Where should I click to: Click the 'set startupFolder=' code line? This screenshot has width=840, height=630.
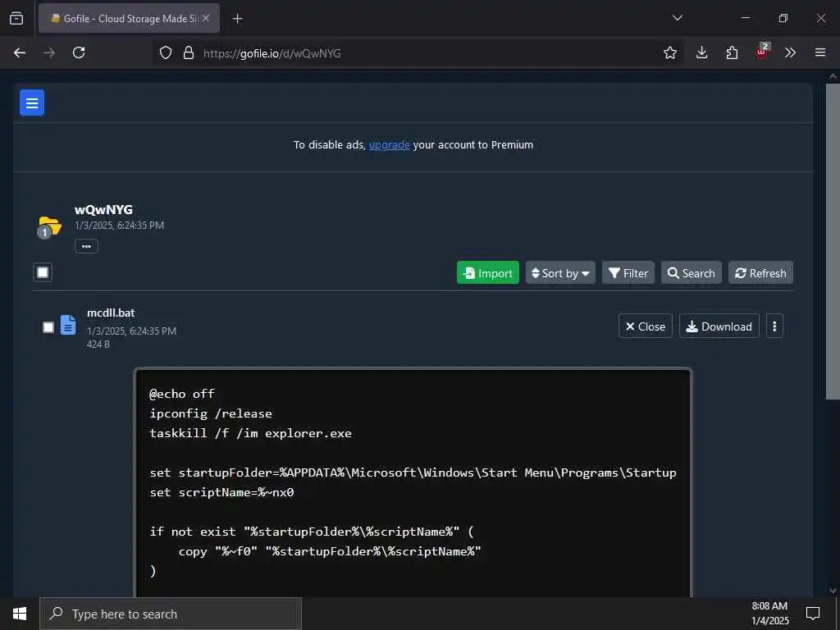tap(413, 472)
